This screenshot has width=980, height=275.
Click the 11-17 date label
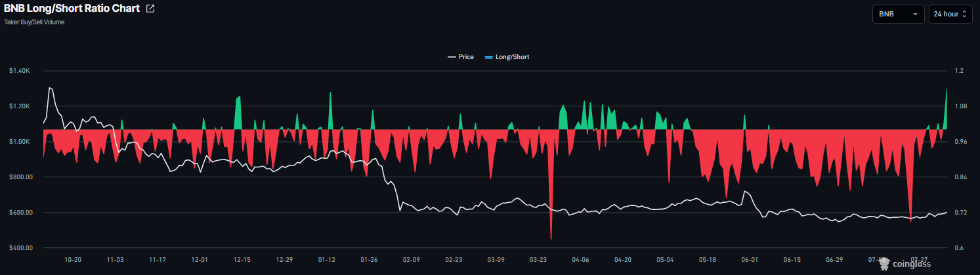158,260
